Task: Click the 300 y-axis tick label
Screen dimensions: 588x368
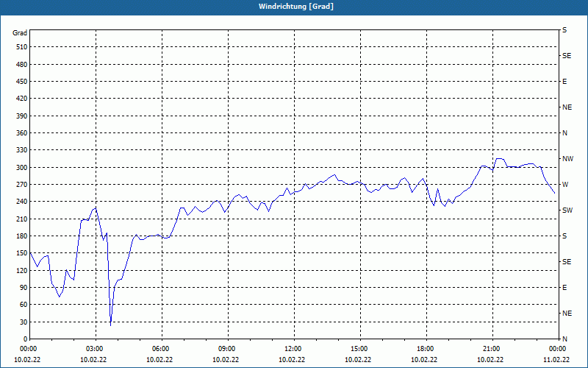Action: [21, 168]
